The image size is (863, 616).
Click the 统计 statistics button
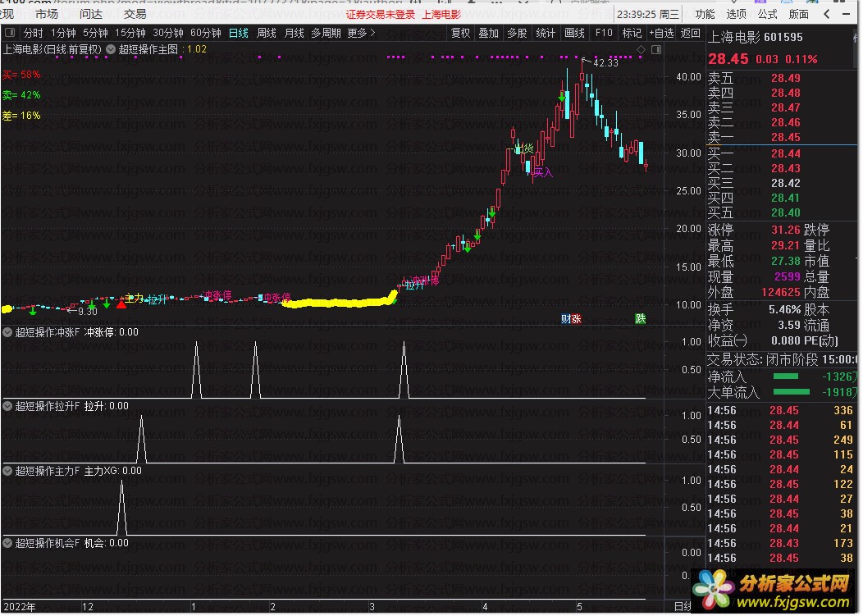(x=546, y=33)
